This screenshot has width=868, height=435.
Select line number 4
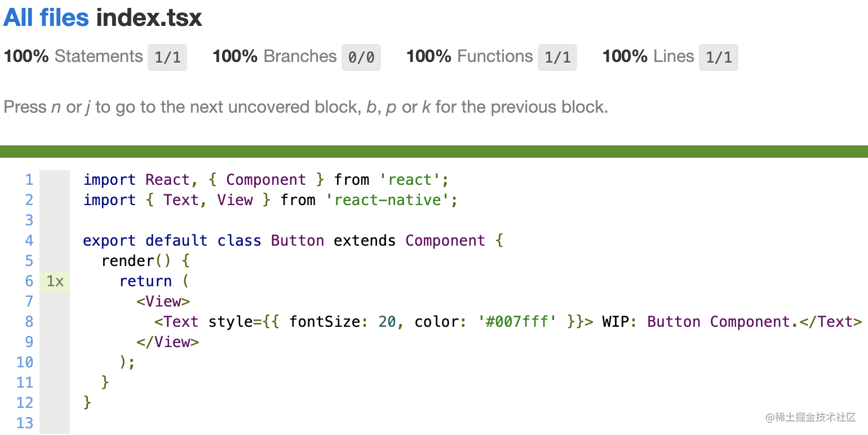(29, 241)
